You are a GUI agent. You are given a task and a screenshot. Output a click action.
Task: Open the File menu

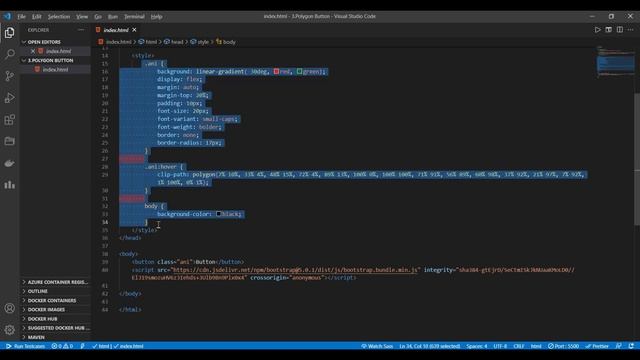(22, 17)
